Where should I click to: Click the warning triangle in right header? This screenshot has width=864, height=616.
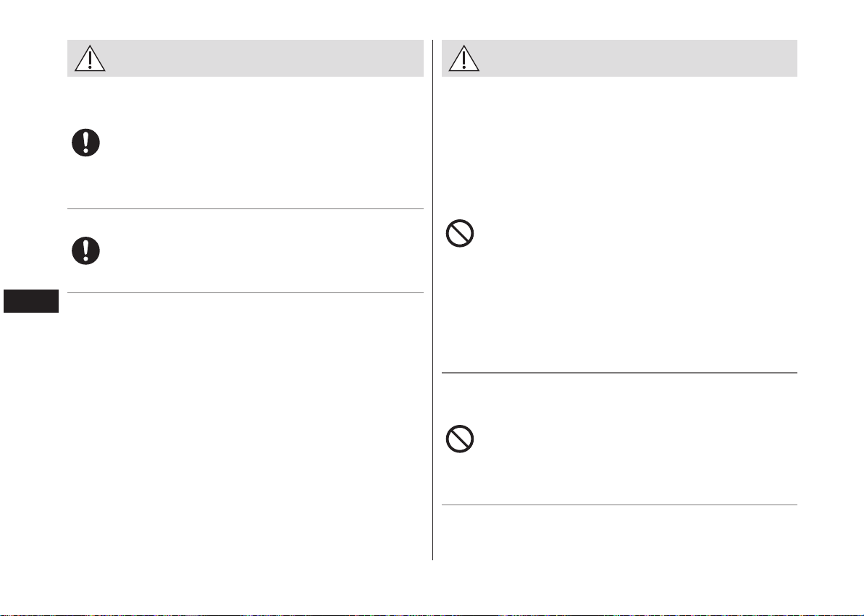[x=464, y=59]
